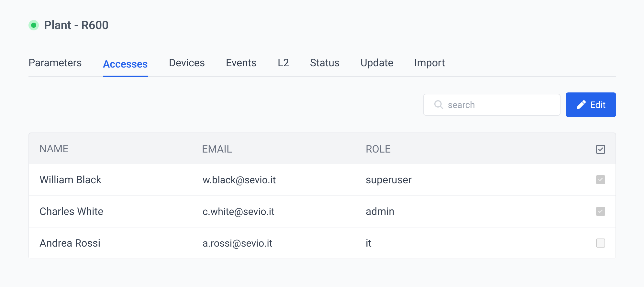Toggle William Black's access checkbox
The image size is (644, 287).
tap(600, 180)
